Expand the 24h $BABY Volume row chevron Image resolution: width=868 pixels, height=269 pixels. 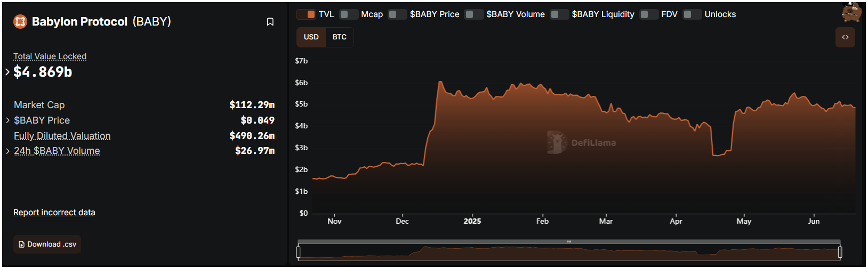coord(8,151)
